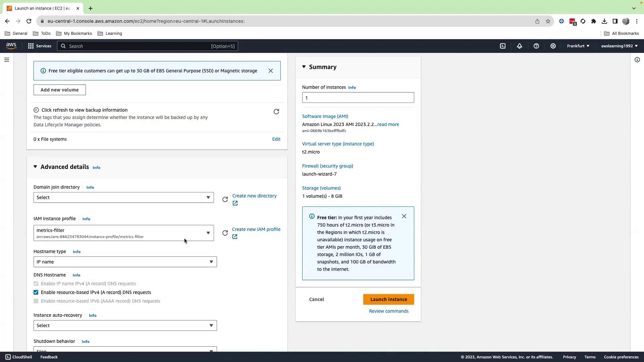
Task: Open the side navigation hamburger menu
Action: point(7,60)
